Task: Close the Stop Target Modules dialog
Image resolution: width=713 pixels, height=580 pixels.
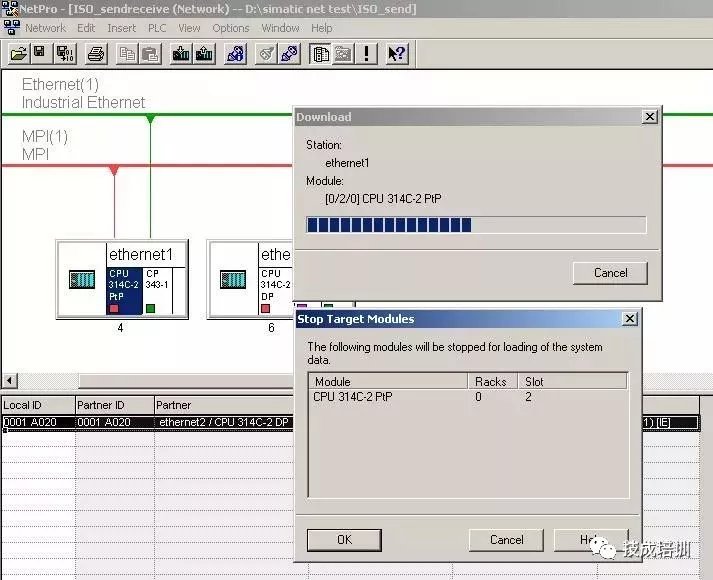Action: pos(629,319)
